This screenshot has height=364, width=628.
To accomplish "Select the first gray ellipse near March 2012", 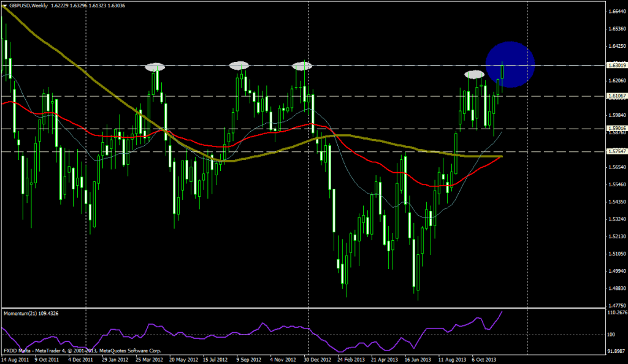I will click(156, 67).
